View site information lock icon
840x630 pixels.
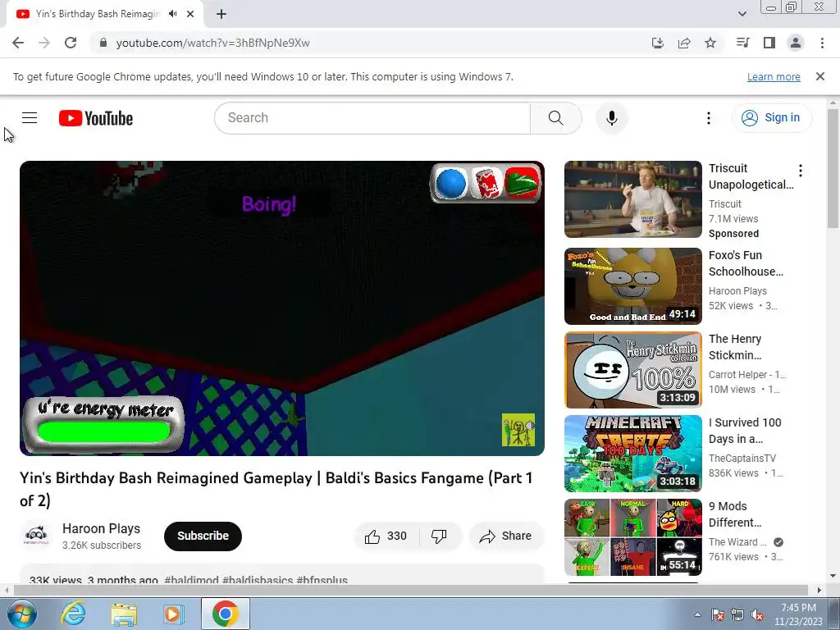point(103,43)
